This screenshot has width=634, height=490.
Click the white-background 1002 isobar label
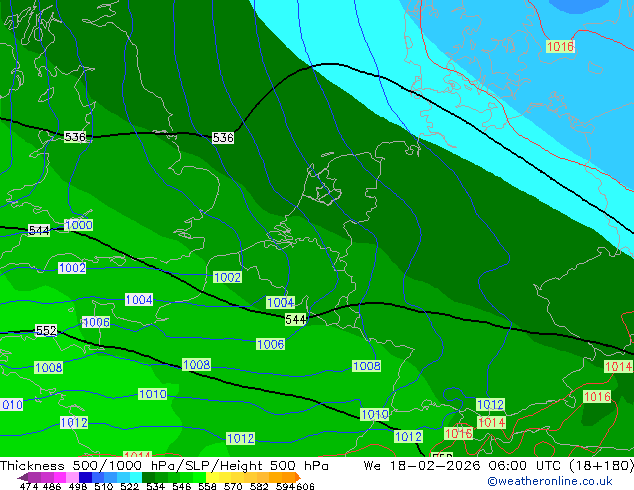72,268
